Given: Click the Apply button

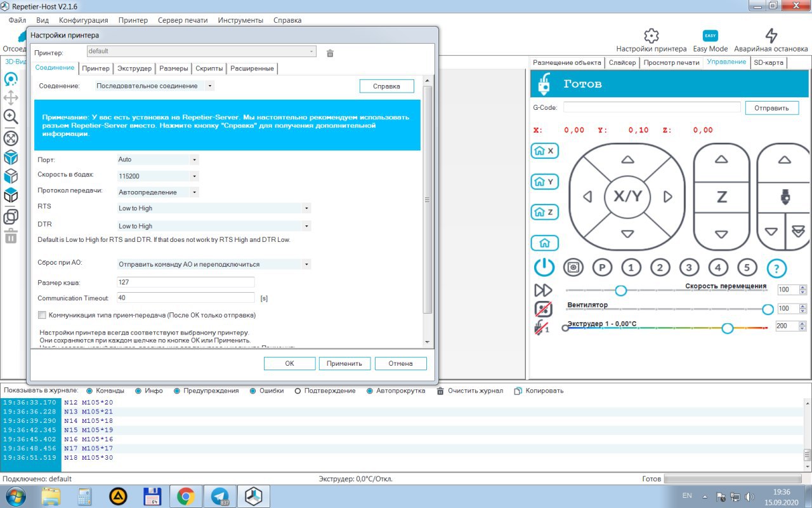Looking at the screenshot, I should click(x=344, y=363).
